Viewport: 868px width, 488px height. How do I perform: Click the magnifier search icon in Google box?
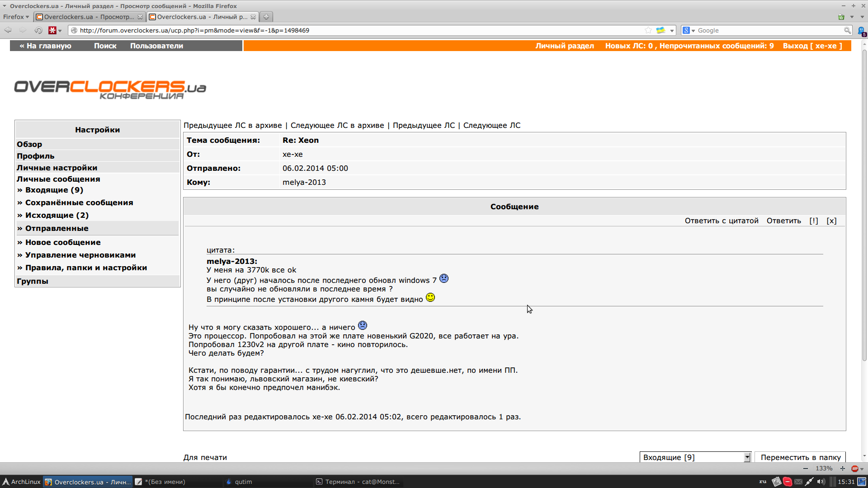click(847, 30)
